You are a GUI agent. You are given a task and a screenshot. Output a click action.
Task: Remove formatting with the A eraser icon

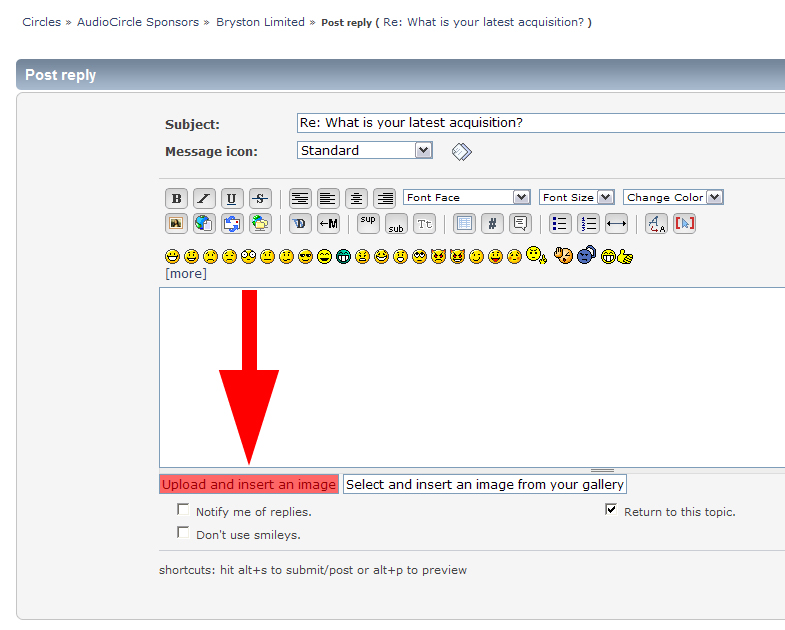[656, 223]
